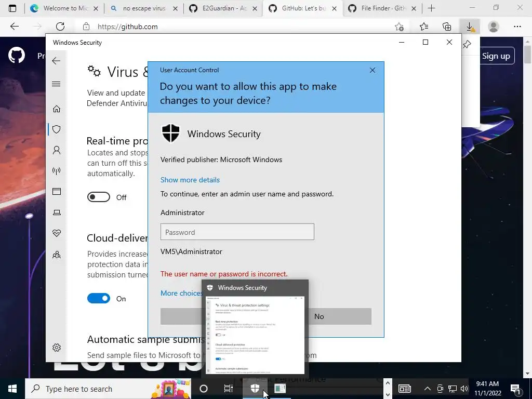
Task: Click GitHub octocat logo on page
Action: click(x=17, y=55)
